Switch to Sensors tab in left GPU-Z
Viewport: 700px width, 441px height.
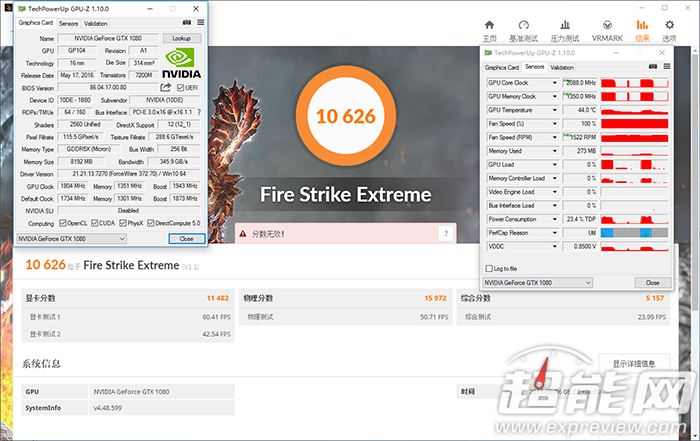68,23
